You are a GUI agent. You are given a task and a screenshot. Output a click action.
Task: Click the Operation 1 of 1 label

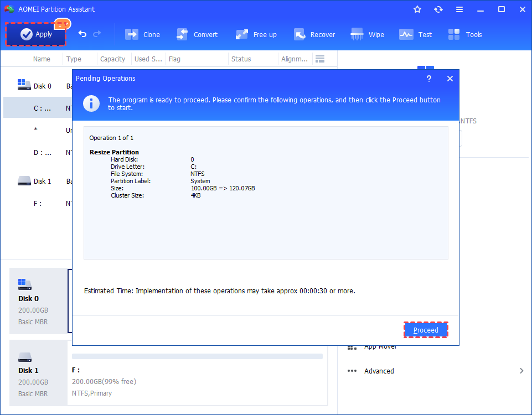point(111,138)
